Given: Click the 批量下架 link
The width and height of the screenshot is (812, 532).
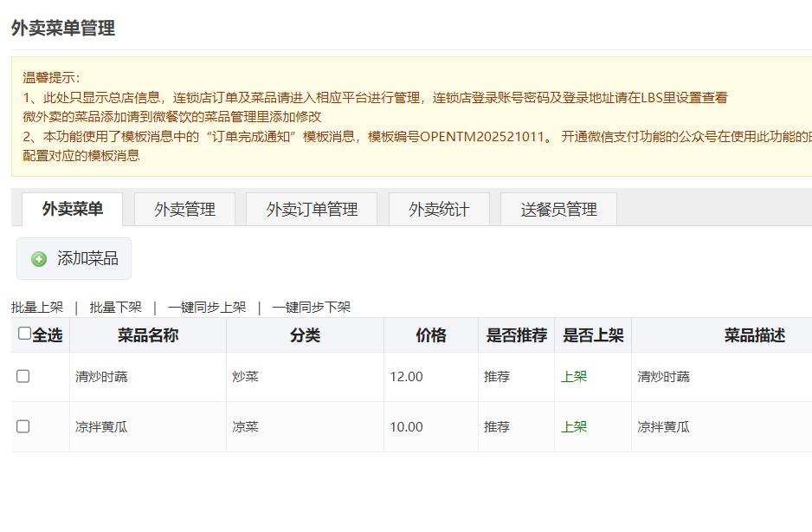Looking at the screenshot, I should [x=115, y=308].
